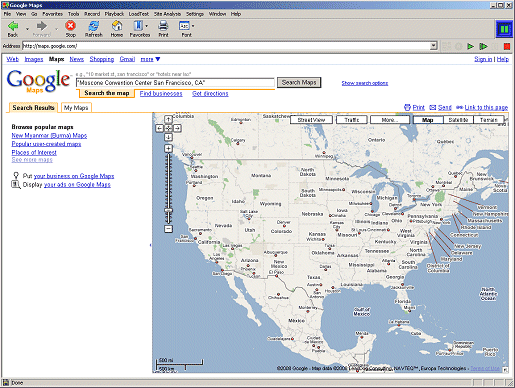Open the 'more' Google services dropdown
This screenshot has height=388, width=515.
click(150, 59)
